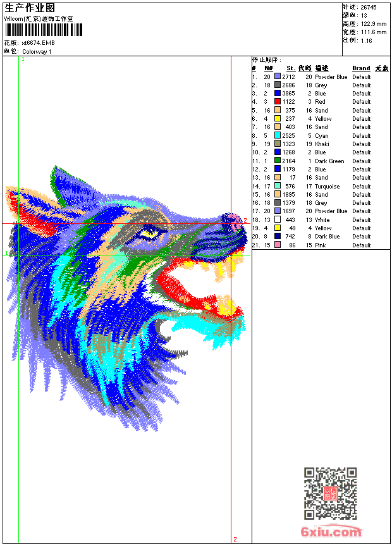Select the Turquoise swatch in row 14
Image resolution: width=392 pixels, height=544 pixels.
pos(278,186)
